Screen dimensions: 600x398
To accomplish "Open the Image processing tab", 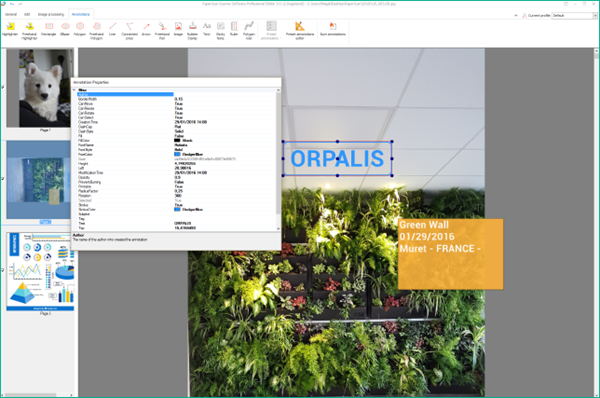I will tap(51, 14).
